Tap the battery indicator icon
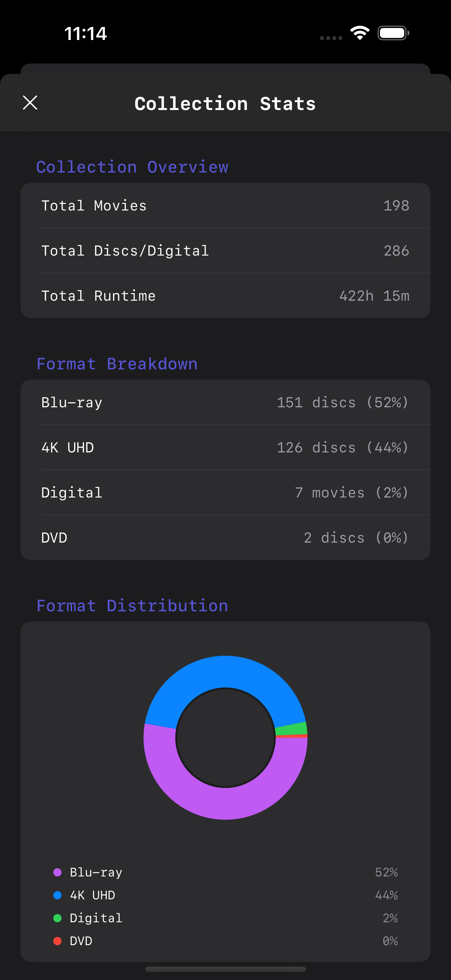451x980 pixels. coord(393,33)
